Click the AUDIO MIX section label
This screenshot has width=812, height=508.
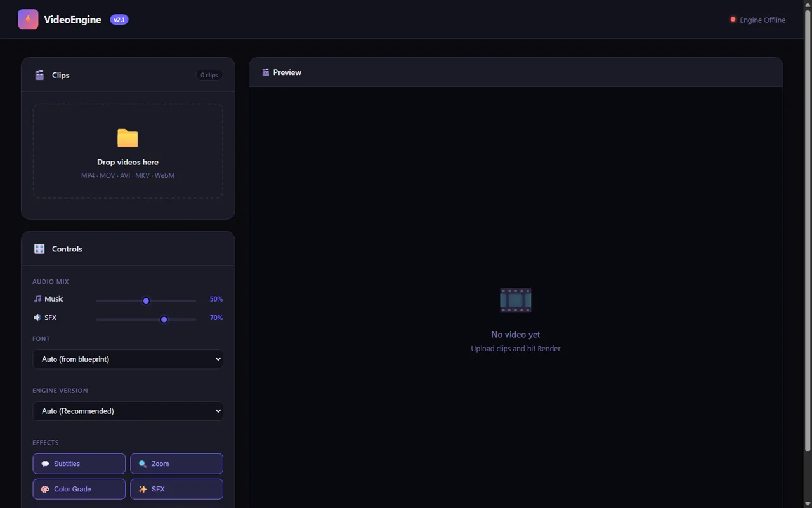coord(51,281)
